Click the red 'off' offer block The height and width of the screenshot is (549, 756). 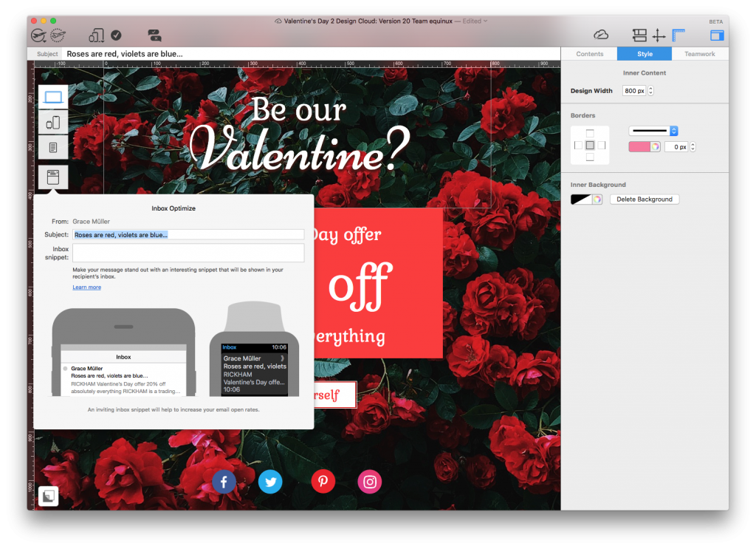378,283
